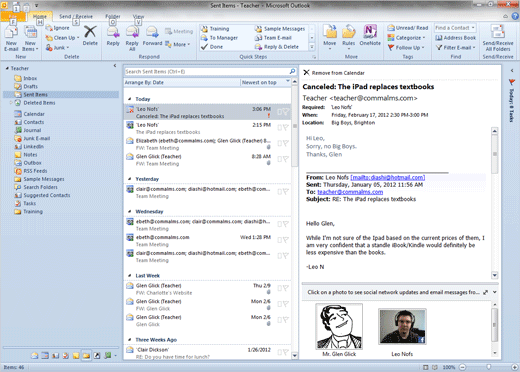520x372 pixels.
Task: Toggle flag on the 8:28 AM Glen Glick message
Action: tap(286, 159)
